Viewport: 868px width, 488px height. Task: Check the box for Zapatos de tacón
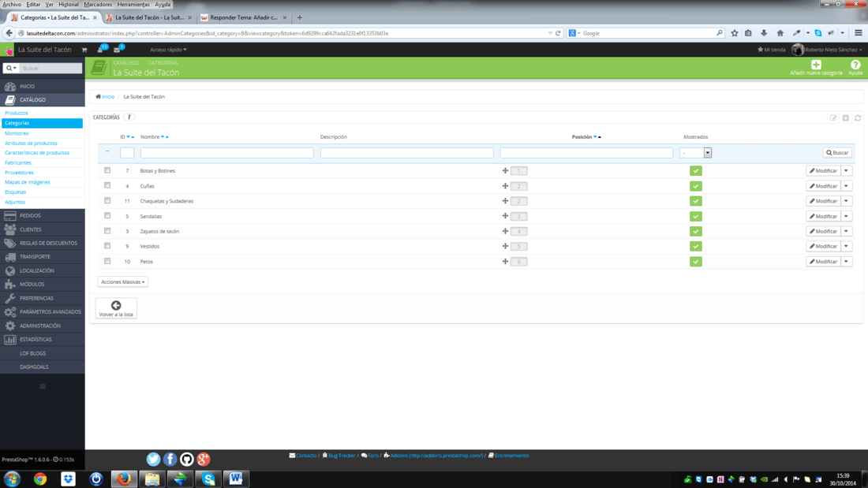[x=107, y=231]
